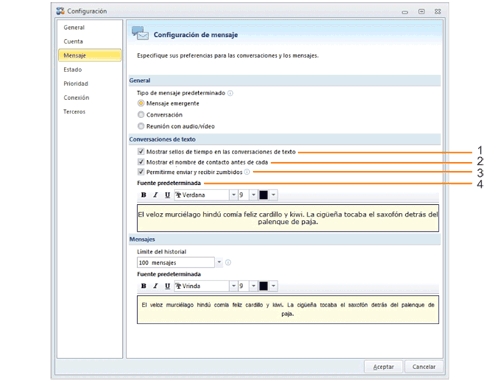Expand the 100 mensajes history limit dropdown
The width and height of the screenshot is (500, 381).
219,262
